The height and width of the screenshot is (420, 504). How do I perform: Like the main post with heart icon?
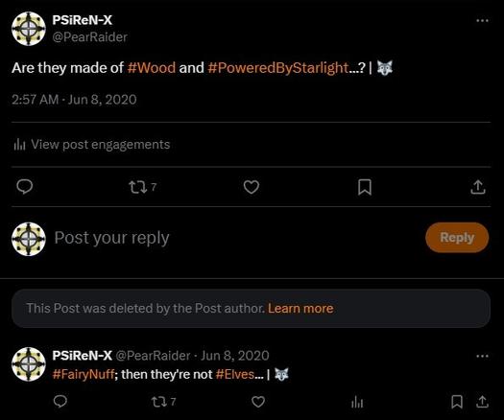pyautogui.click(x=252, y=187)
